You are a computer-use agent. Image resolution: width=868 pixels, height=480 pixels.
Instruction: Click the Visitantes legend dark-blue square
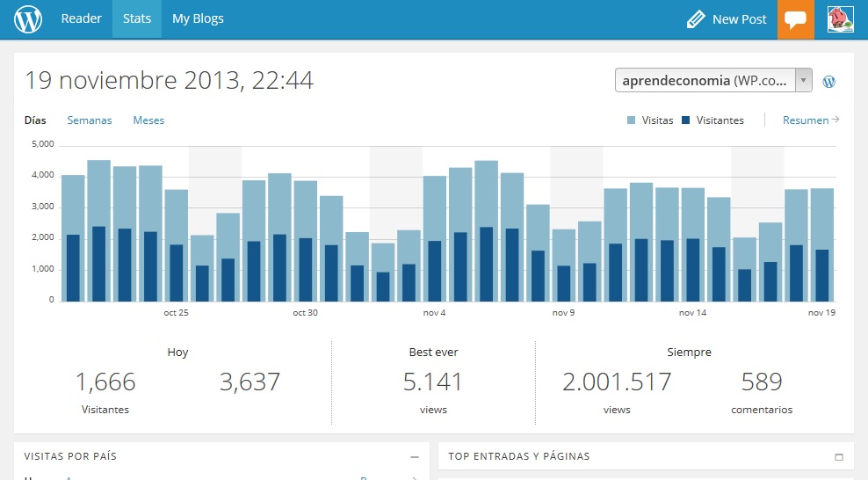(x=686, y=120)
